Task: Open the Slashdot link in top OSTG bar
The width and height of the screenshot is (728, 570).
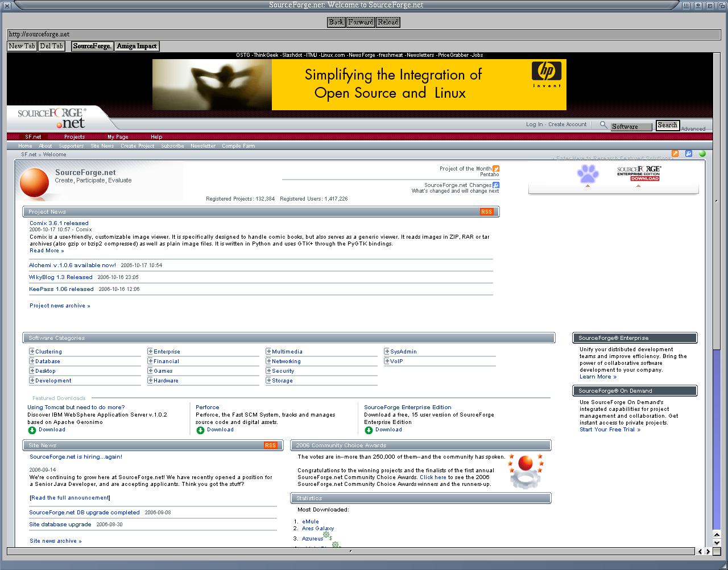Action: (x=292, y=55)
